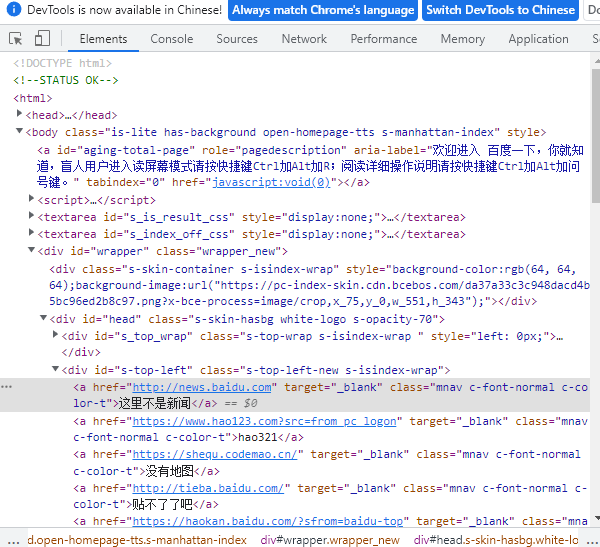
Task: Click the blue info icon in notification bar
Action: coord(14,9)
